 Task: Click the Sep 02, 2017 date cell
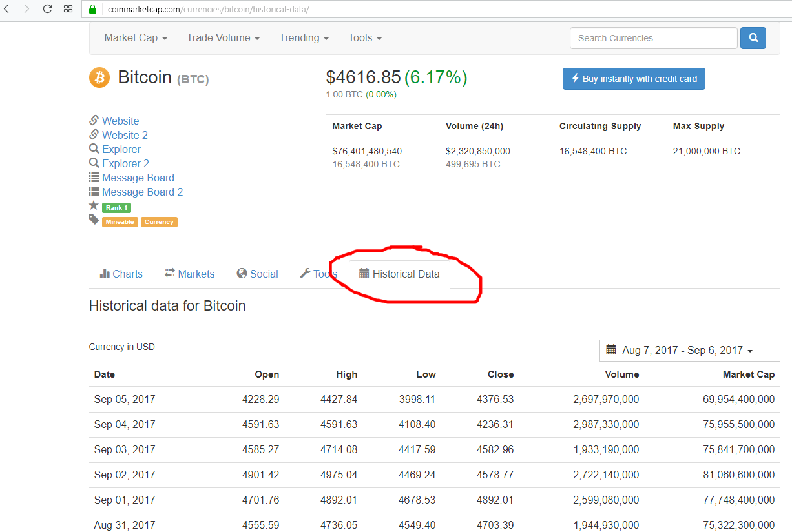tap(125, 475)
